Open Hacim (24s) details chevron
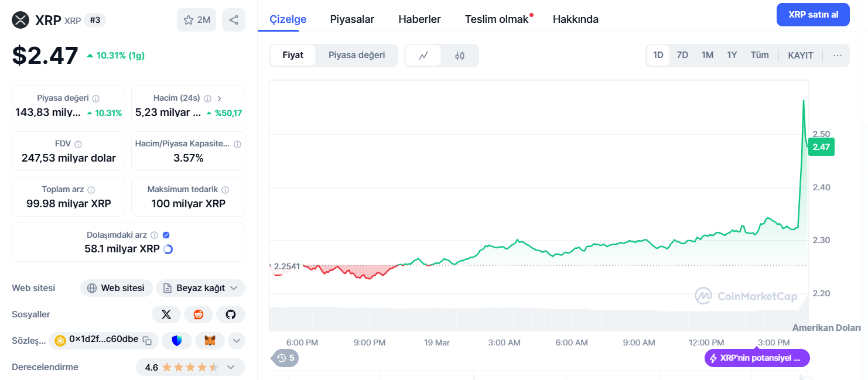This screenshot has width=868, height=380. point(220,98)
